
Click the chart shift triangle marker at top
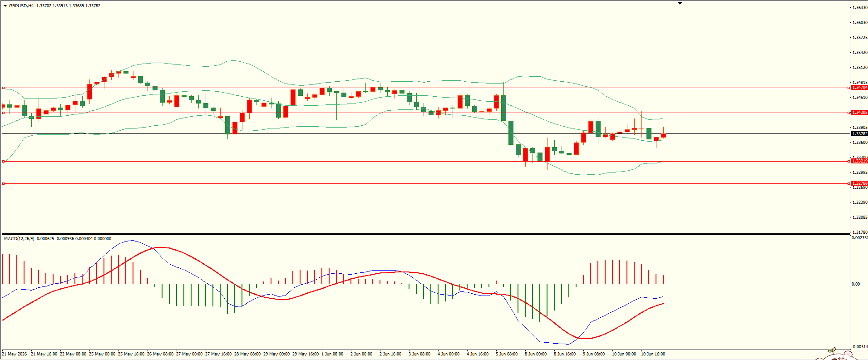680,3
